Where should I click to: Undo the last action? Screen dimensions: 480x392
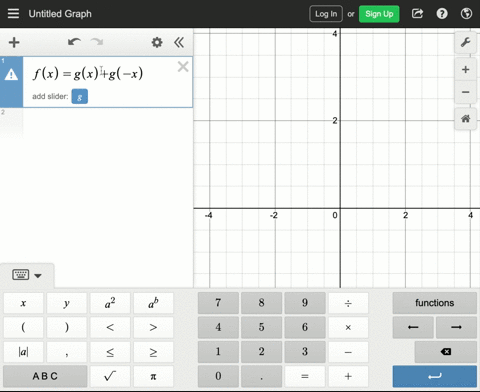pyautogui.click(x=74, y=42)
